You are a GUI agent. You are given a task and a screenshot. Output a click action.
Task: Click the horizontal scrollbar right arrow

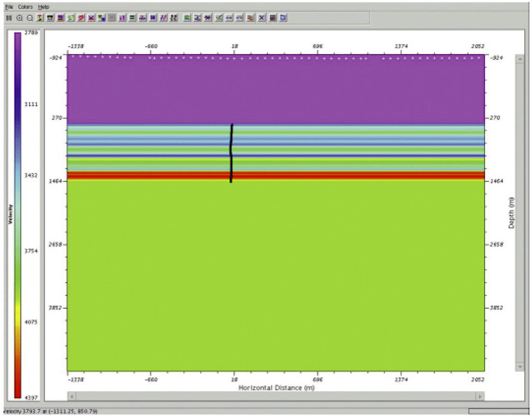(x=480, y=396)
